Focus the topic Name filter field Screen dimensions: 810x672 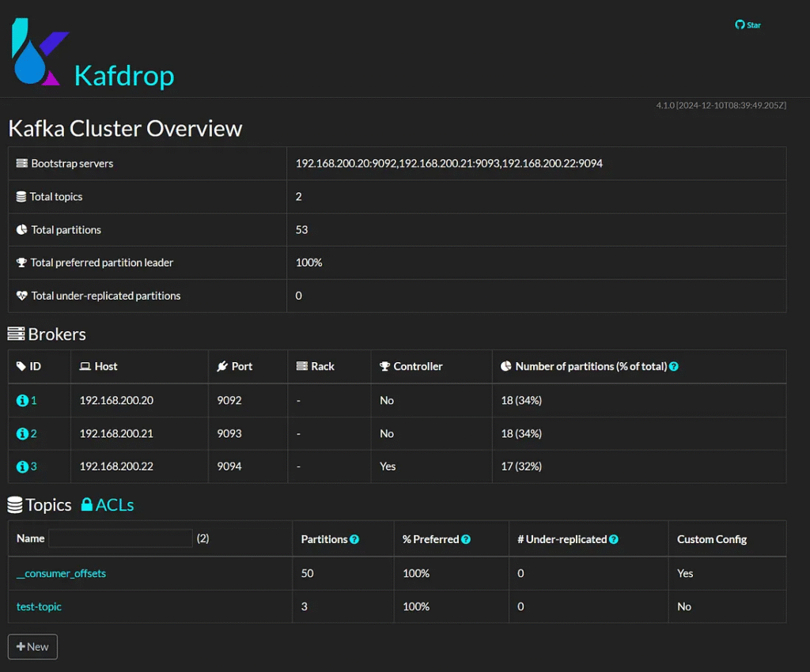coord(120,538)
